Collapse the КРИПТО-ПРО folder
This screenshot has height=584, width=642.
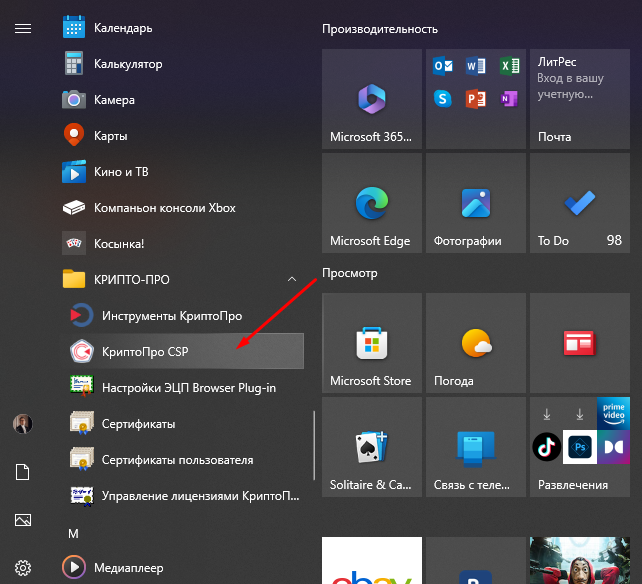[x=183, y=280]
